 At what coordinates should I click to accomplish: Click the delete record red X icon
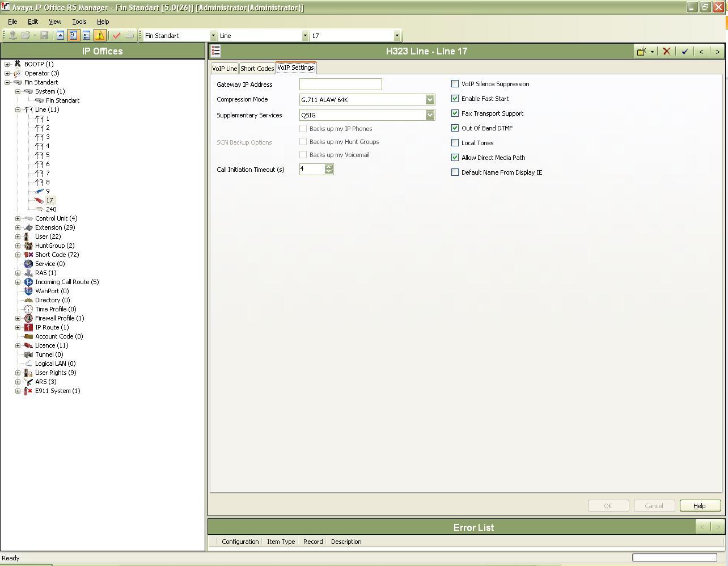pyautogui.click(x=667, y=51)
